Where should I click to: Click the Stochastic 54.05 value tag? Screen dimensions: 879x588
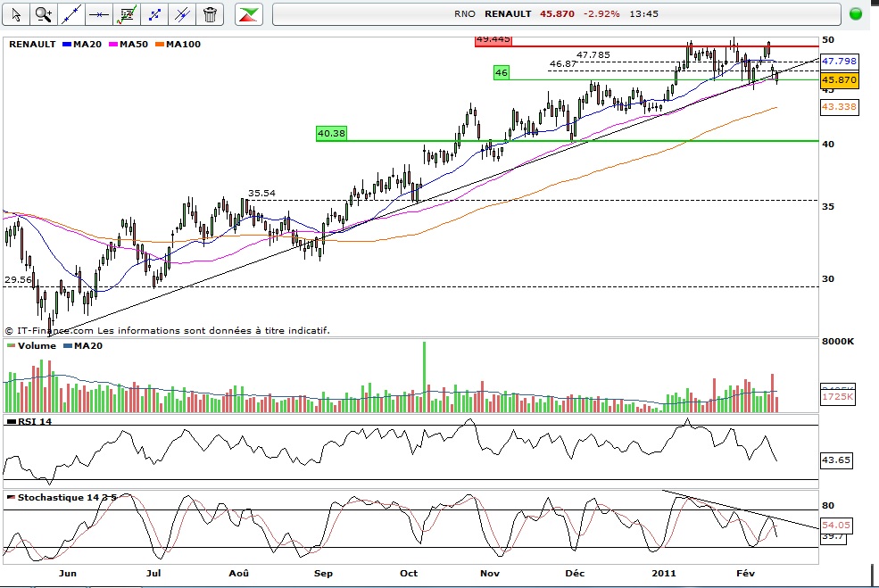tap(836, 526)
